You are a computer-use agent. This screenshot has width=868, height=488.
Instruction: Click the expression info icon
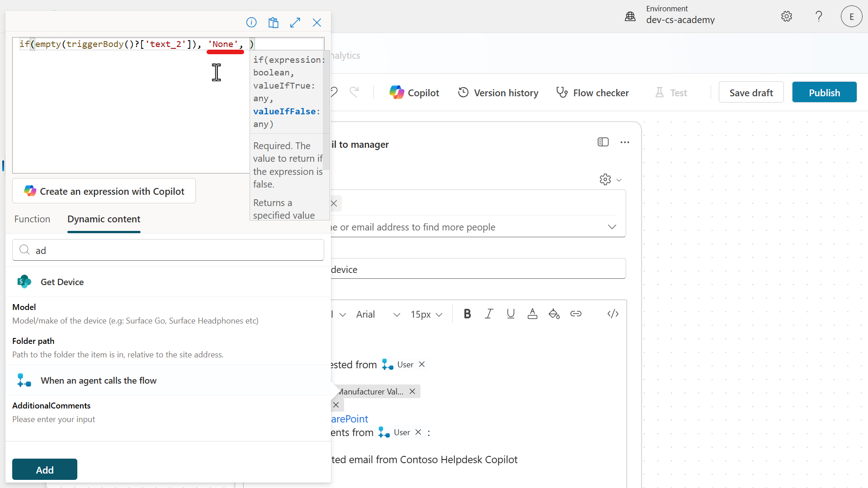coord(251,23)
